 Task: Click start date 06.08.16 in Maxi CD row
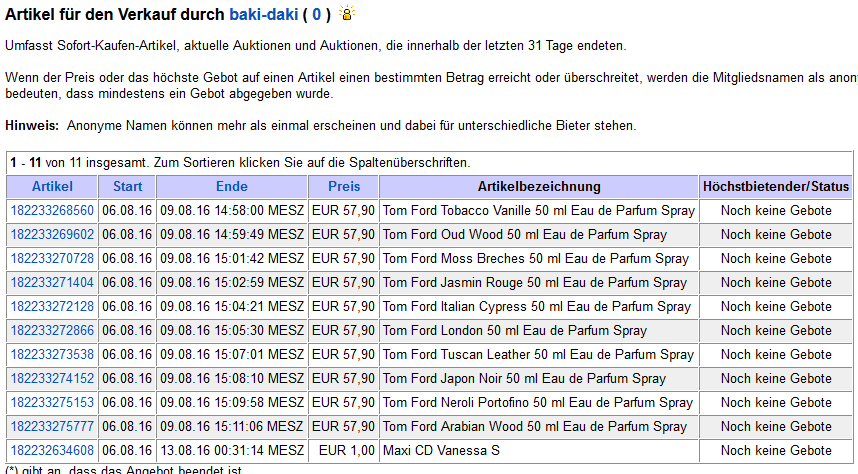[127, 451]
